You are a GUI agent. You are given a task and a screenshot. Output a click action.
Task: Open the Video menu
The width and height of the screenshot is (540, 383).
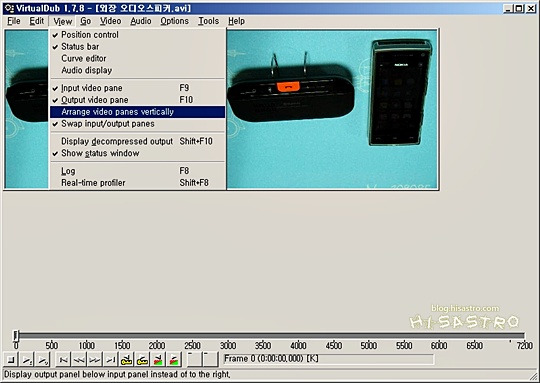pos(111,21)
